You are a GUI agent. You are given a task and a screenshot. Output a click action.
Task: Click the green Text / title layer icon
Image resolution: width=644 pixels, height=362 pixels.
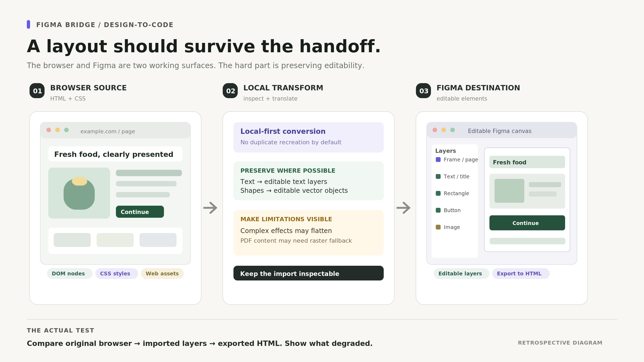point(438,176)
